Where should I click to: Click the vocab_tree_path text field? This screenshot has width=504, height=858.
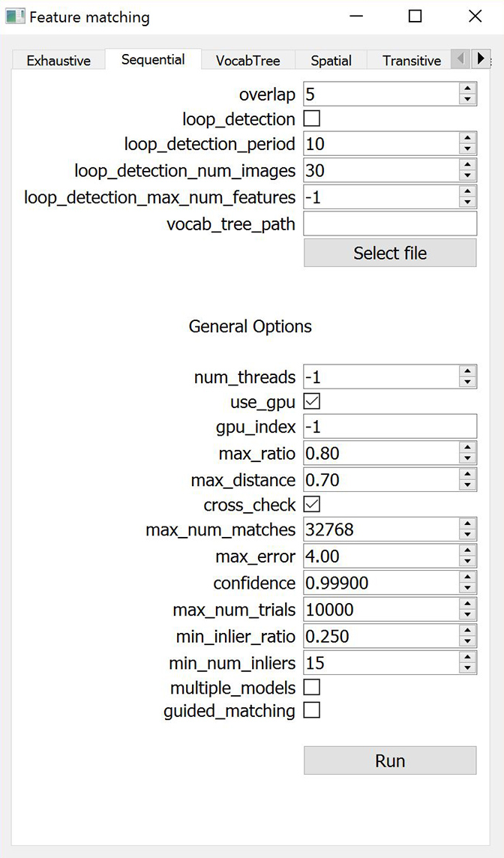[390, 223]
